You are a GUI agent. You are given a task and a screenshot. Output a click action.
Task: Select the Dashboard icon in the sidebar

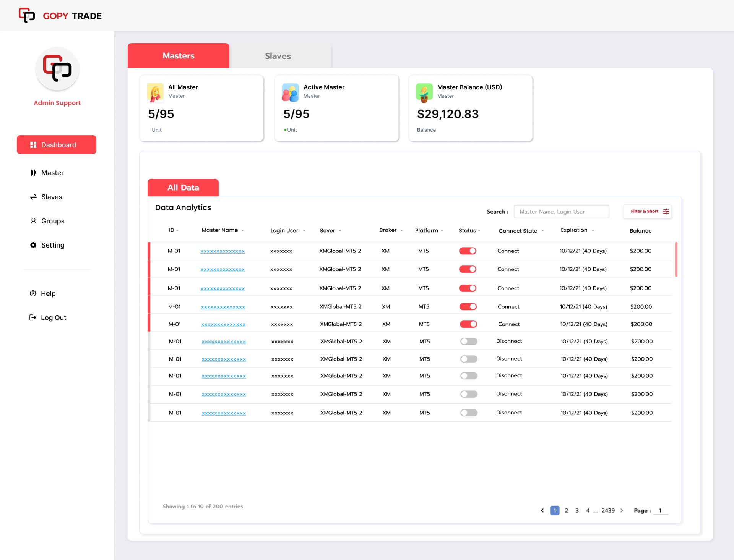pos(34,144)
